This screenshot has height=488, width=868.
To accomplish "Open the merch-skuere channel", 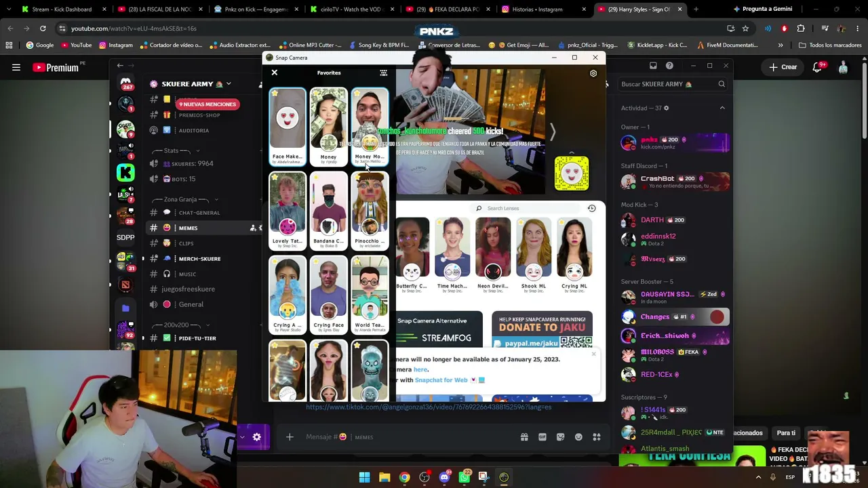I will point(199,259).
